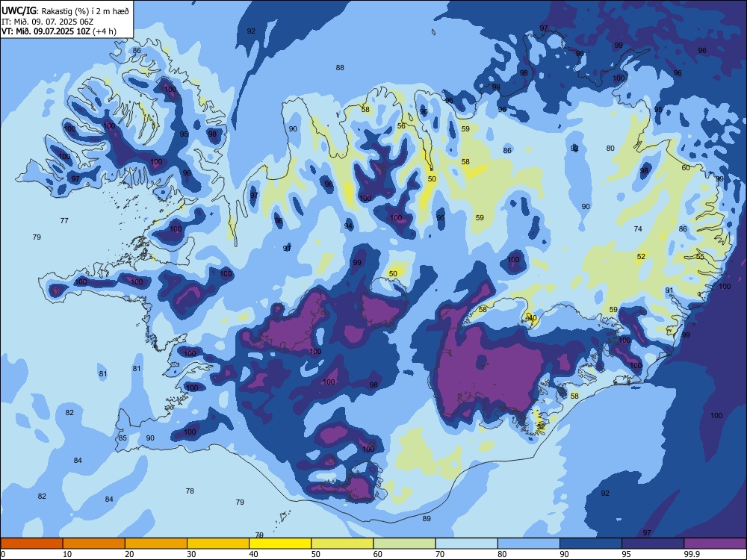747x560 pixels.
Task: Click the 'VT: Mið. 09.07.2025 10Z (+4 h)' line
Action: pyautogui.click(x=58, y=31)
